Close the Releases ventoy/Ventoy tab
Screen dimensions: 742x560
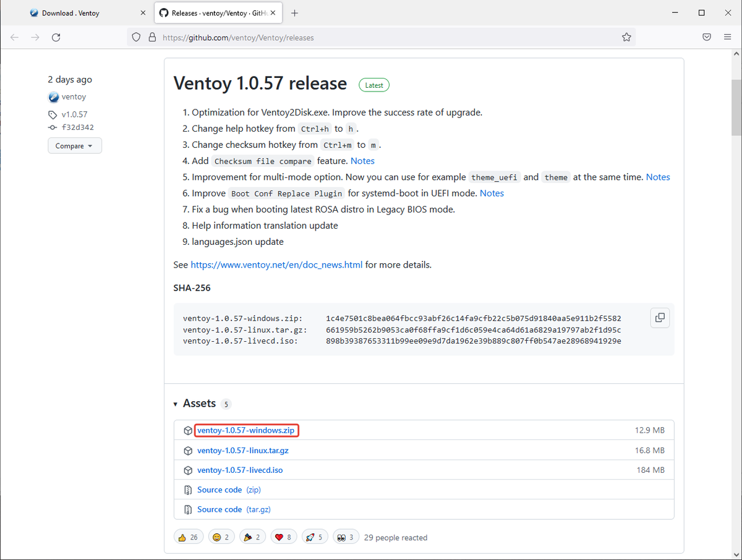(x=273, y=13)
